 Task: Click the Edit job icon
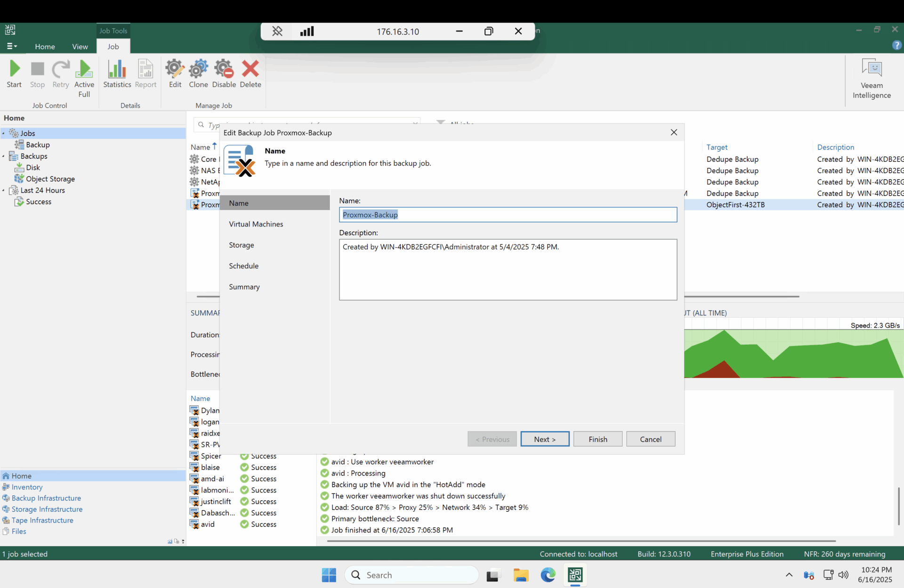click(x=175, y=74)
